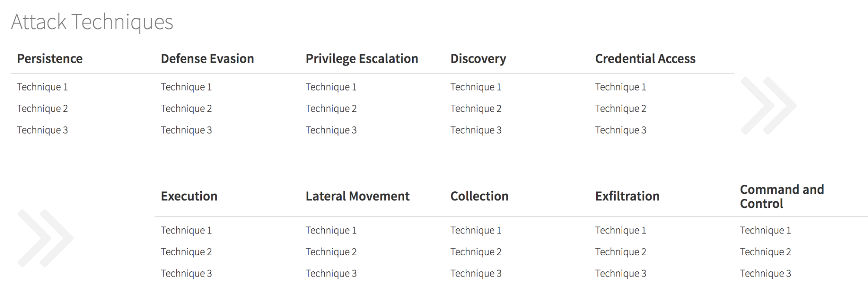Open the Lateral Movement heading
868x307 pixels.
click(x=357, y=196)
